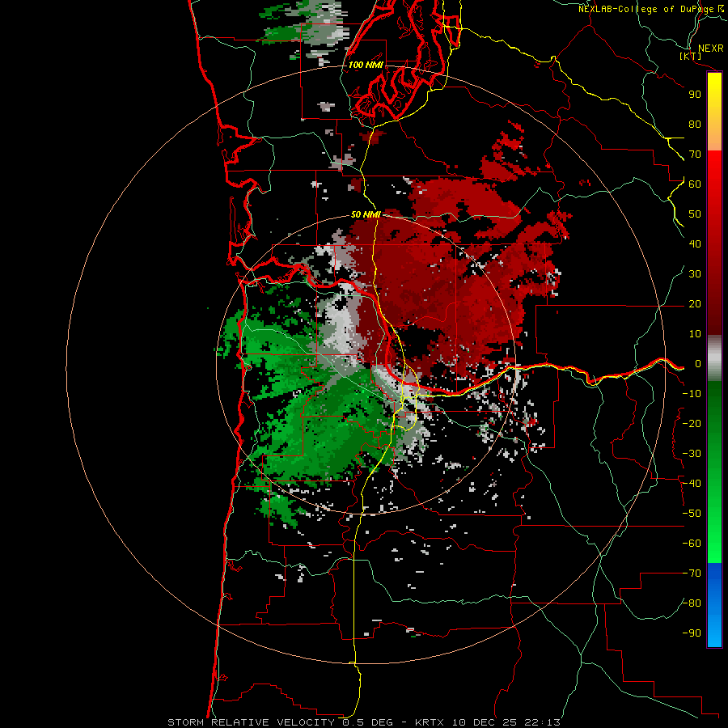
Task: Pick the gray zero band on the color bar
Action: click(714, 358)
